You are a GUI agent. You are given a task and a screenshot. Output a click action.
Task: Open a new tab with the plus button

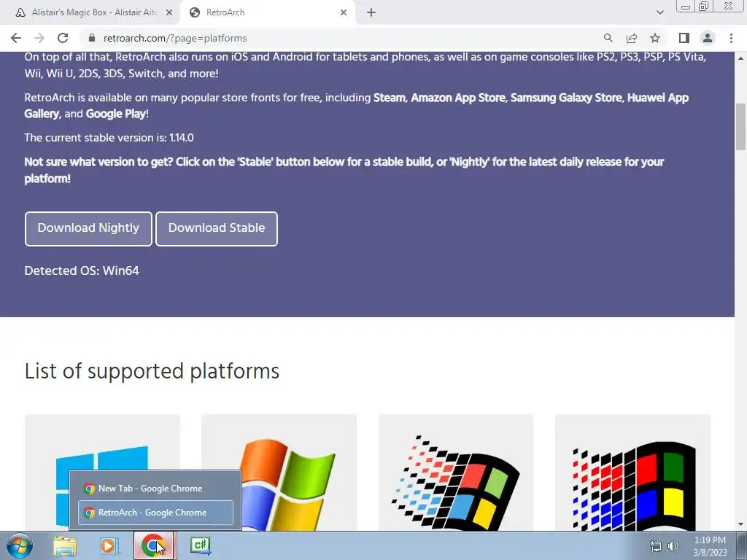[371, 12]
